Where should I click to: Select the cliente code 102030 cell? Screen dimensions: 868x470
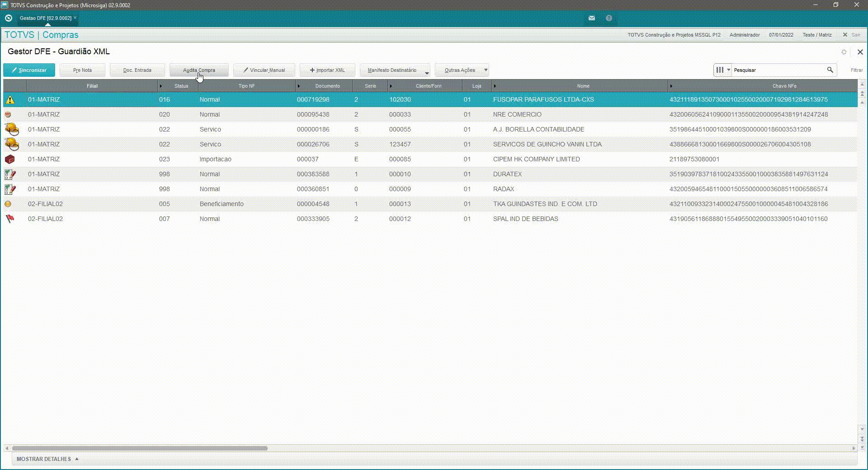pyautogui.click(x=400, y=99)
